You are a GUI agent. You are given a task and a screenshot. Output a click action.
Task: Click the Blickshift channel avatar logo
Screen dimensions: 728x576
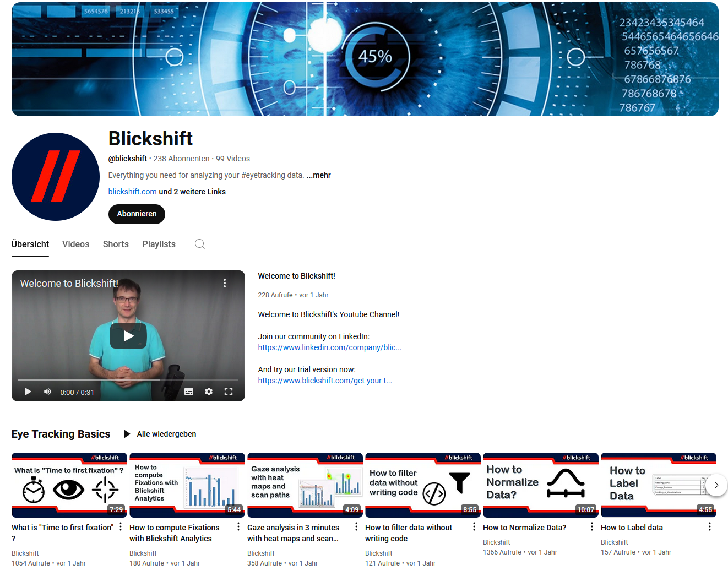[56, 177]
